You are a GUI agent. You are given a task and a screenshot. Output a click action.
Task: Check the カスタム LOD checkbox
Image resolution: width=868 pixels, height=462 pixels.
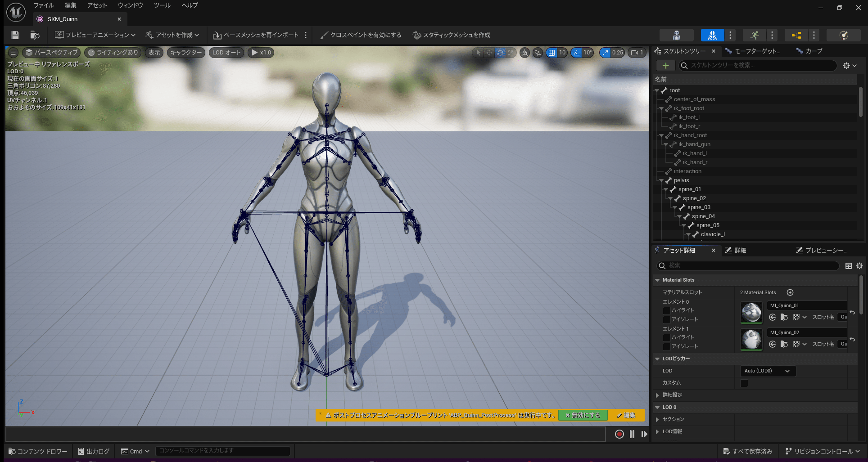pos(744,383)
